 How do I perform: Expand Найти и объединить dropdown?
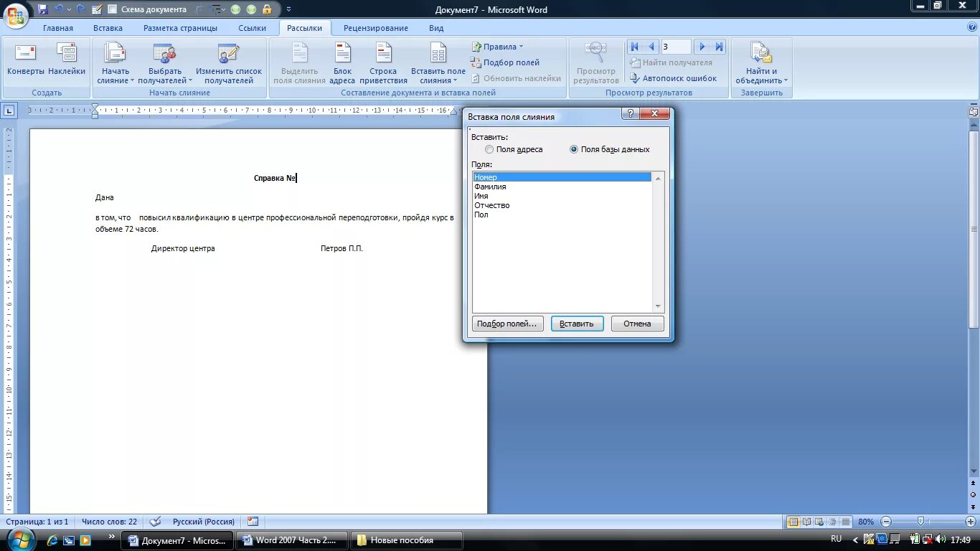click(x=761, y=63)
